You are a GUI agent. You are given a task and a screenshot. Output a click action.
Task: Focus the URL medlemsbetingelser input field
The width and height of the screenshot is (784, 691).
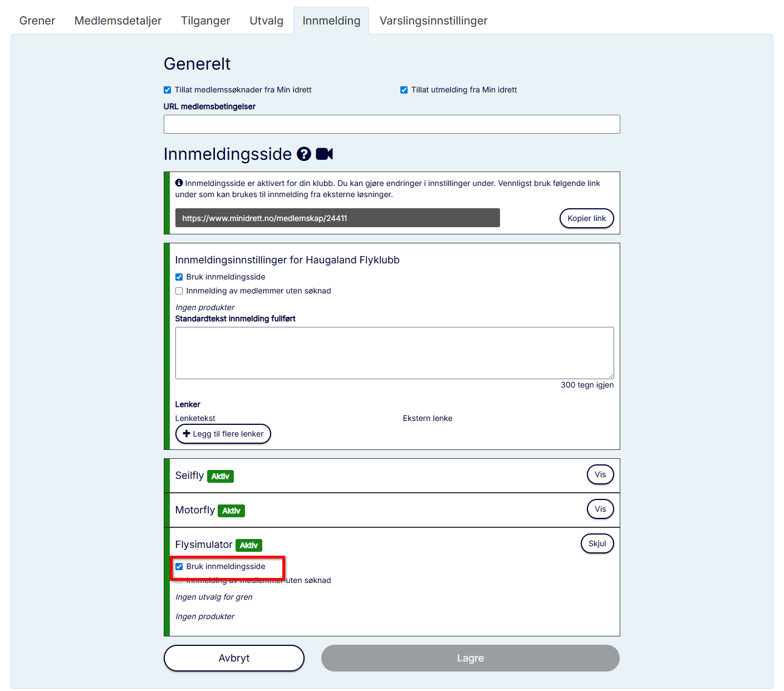click(391, 124)
